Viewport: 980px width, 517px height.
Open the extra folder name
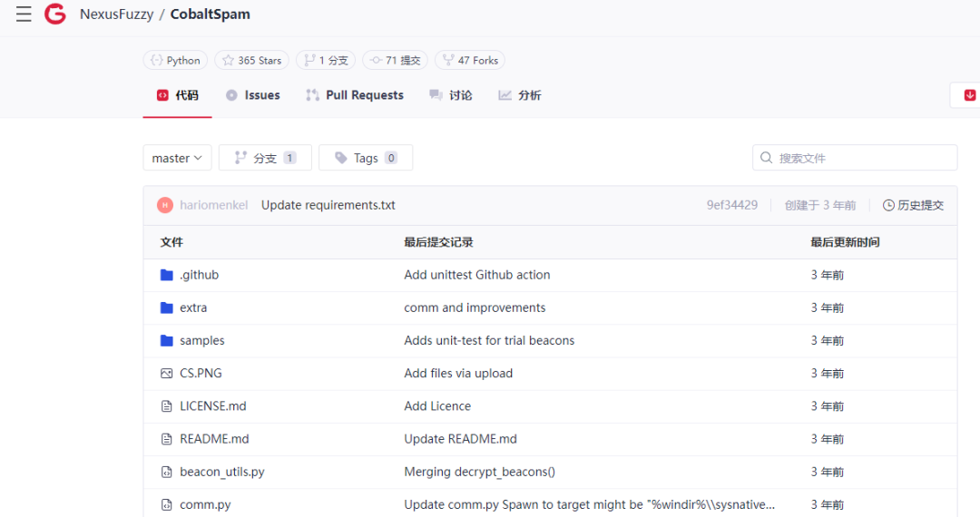click(193, 307)
